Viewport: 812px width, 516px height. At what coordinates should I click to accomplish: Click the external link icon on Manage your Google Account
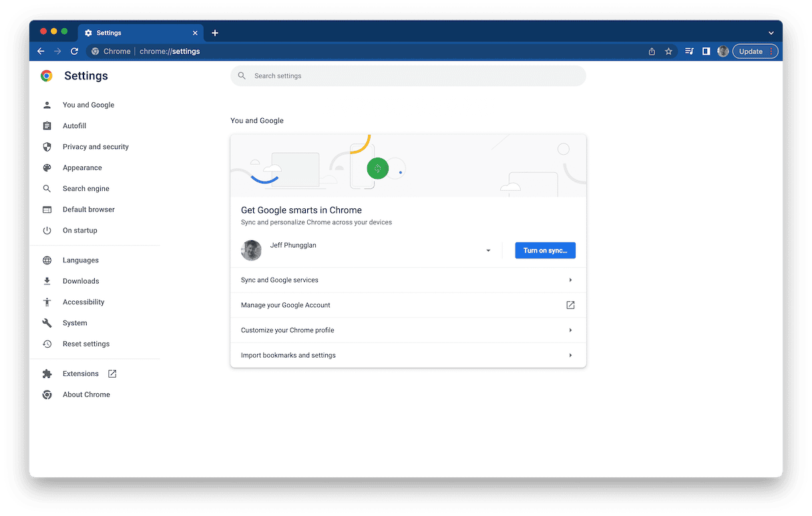570,305
